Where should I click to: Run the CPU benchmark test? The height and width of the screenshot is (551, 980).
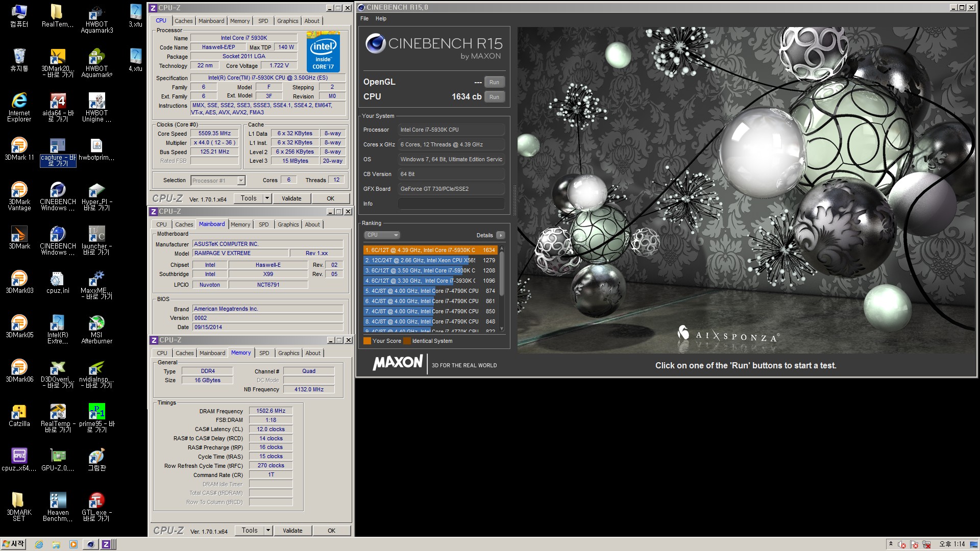click(494, 97)
